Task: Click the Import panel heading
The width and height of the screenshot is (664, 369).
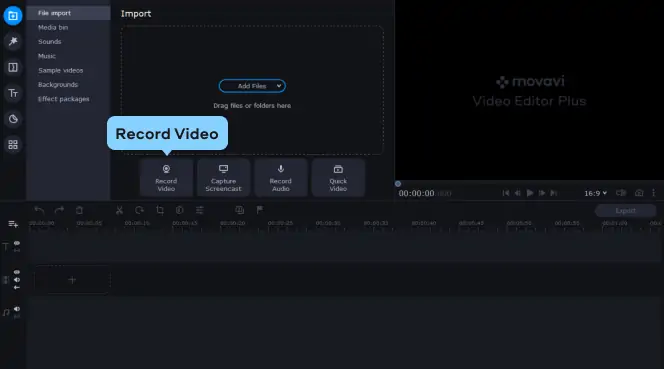Action: [136, 14]
